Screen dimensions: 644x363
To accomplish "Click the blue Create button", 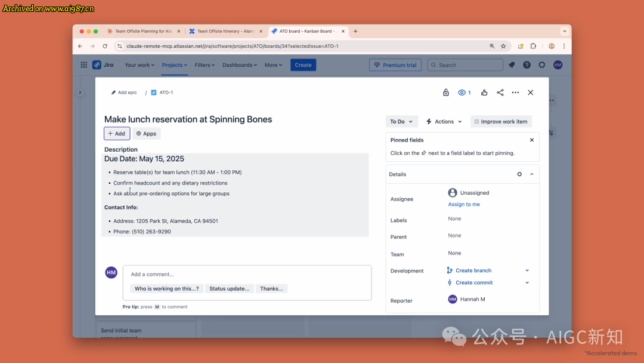I will click(303, 65).
